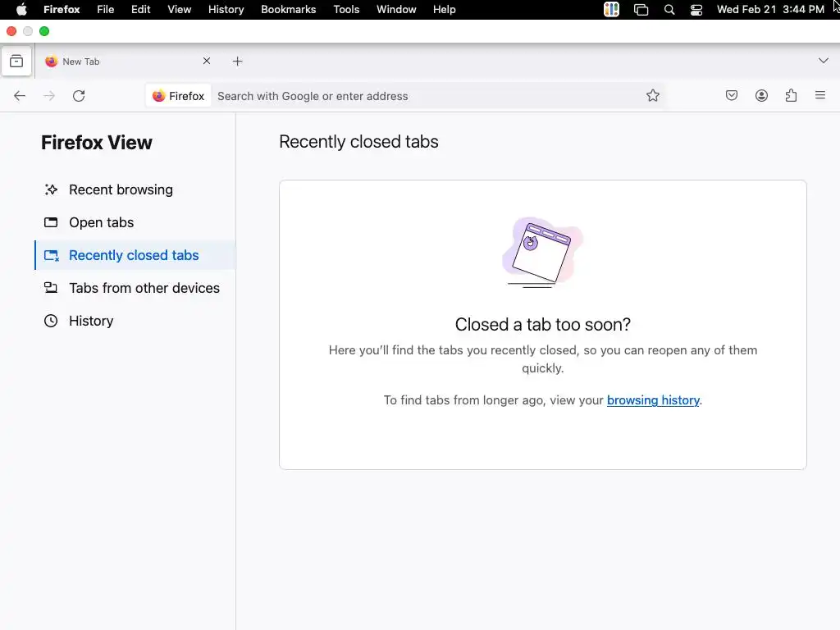
Task: Click the Recent browsing sparkle icon
Action: coord(51,189)
